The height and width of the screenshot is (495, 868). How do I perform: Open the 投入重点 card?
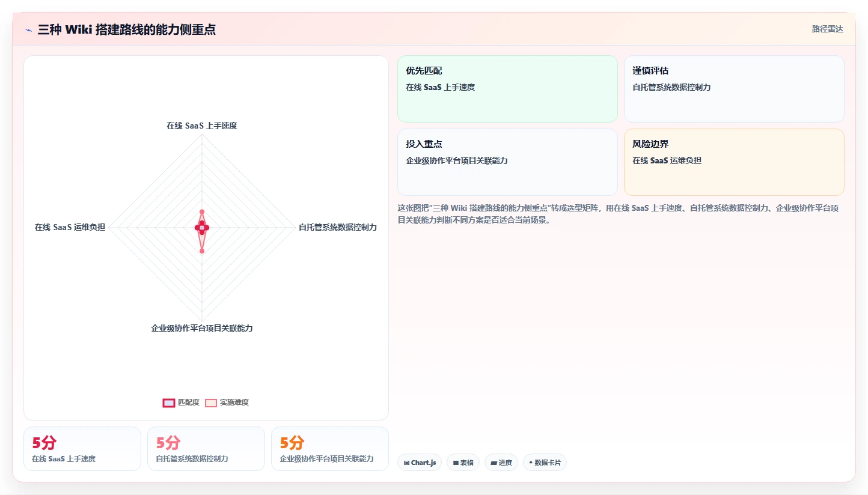pyautogui.click(x=507, y=162)
